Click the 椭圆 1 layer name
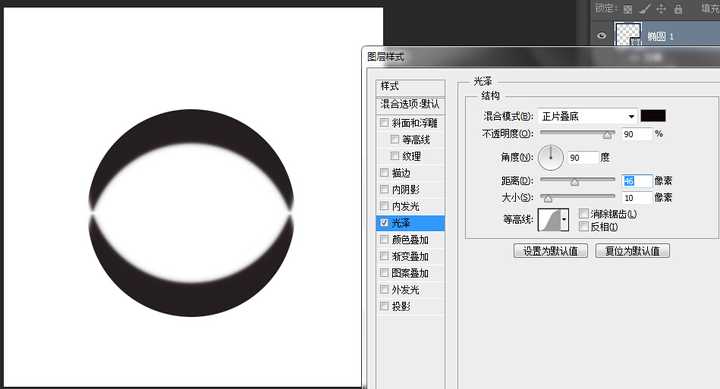 pyautogui.click(x=660, y=36)
